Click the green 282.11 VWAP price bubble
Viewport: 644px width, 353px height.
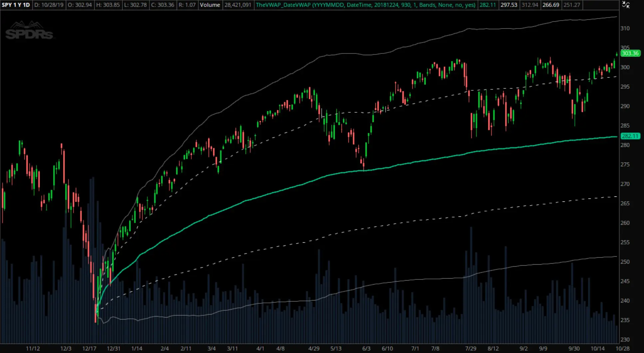630,136
